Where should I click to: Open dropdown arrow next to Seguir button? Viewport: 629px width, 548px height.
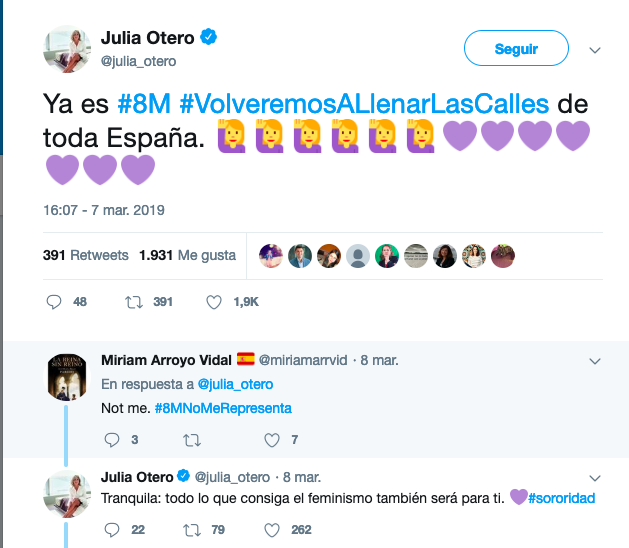(595, 50)
